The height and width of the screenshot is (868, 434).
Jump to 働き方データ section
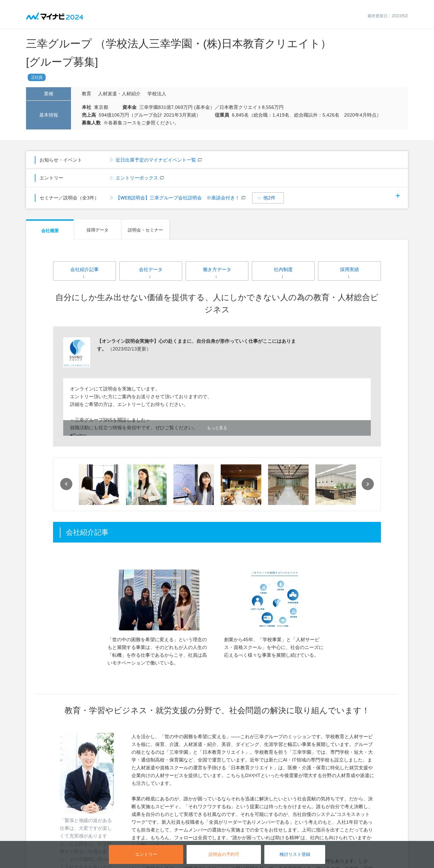point(217,271)
